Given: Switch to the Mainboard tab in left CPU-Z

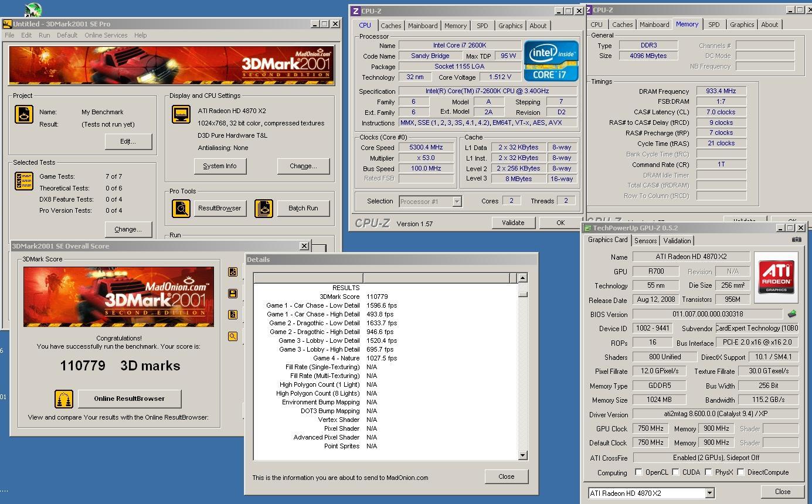Looking at the screenshot, I should (423, 26).
